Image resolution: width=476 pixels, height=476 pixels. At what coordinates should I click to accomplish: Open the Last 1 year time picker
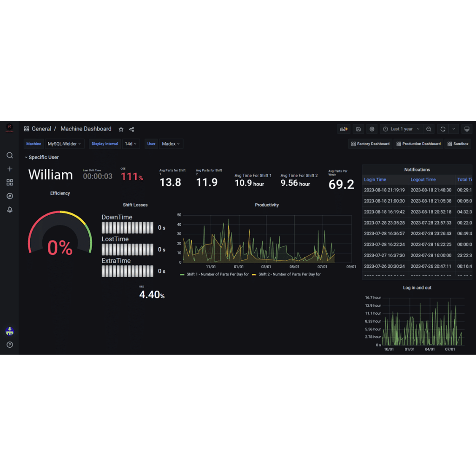point(401,129)
